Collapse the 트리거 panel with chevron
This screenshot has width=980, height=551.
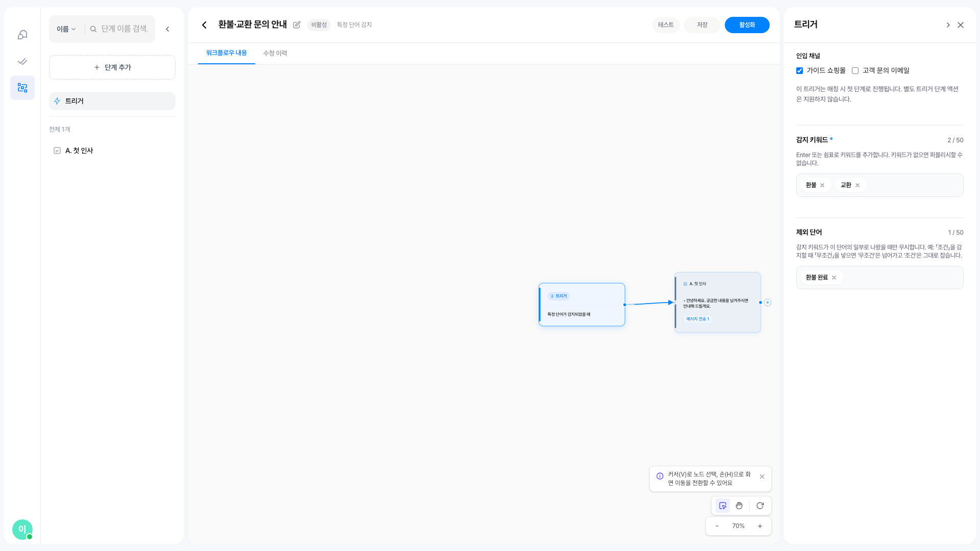pyautogui.click(x=948, y=25)
